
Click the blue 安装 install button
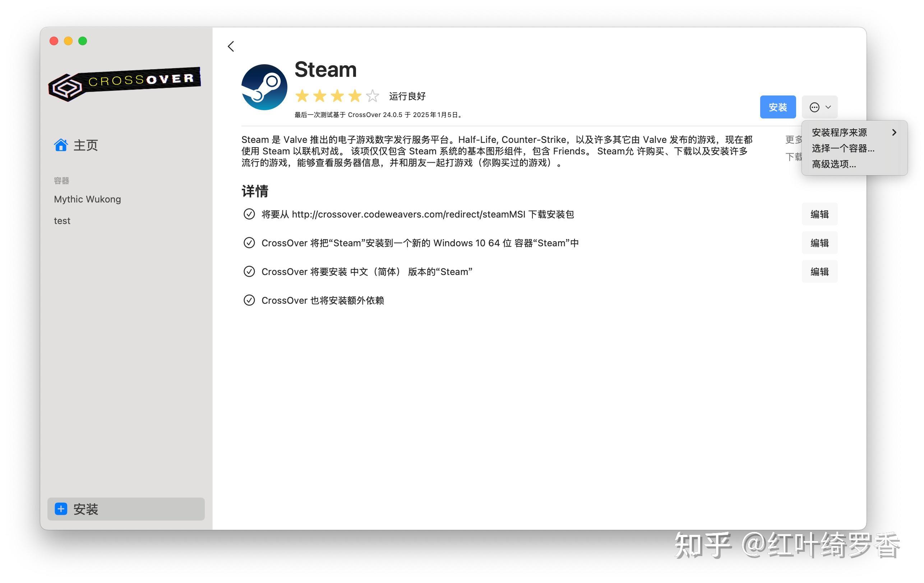778,107
